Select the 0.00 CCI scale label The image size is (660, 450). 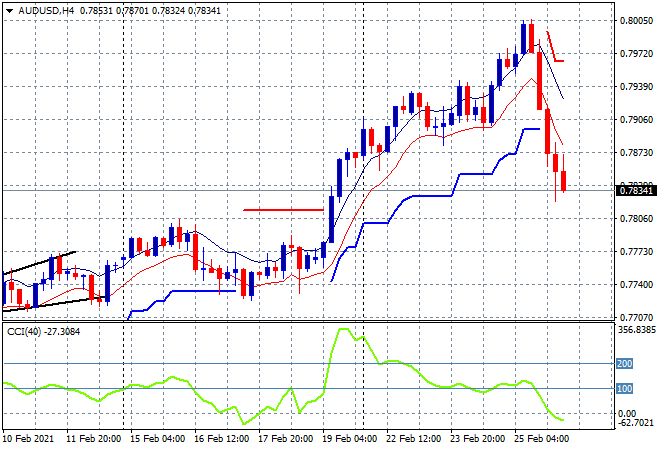click(627, 414)
